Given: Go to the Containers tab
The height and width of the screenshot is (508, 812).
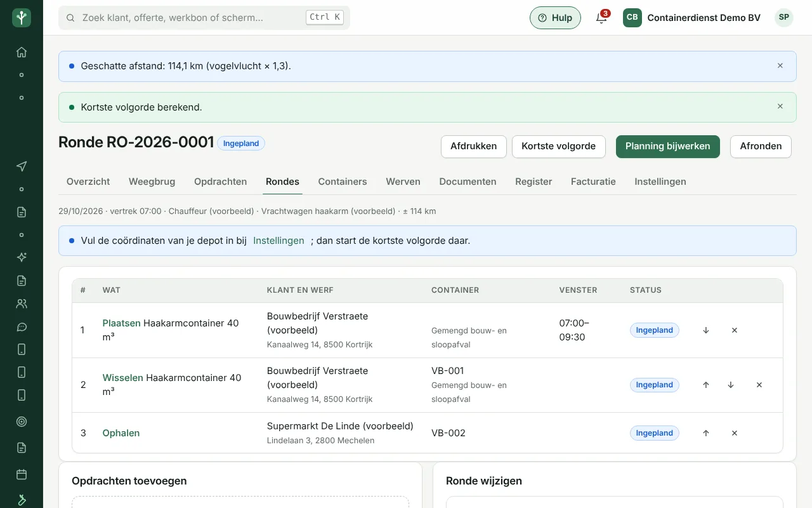Looking at the screenshot, I should (x=343, y=182).
